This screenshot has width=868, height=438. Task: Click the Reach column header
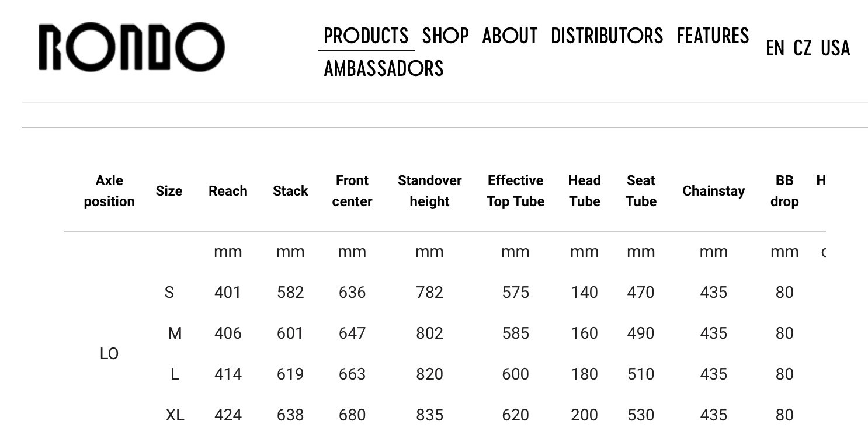tap(228, 191)
